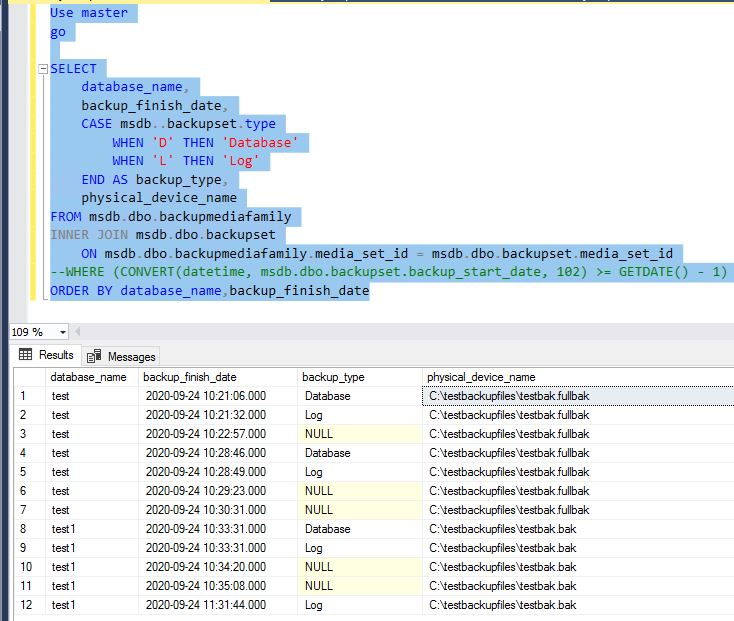Click cell 2020-09-24 10:29:23.000
This screenshot has height=621, width=734.
tap(218, 491)
